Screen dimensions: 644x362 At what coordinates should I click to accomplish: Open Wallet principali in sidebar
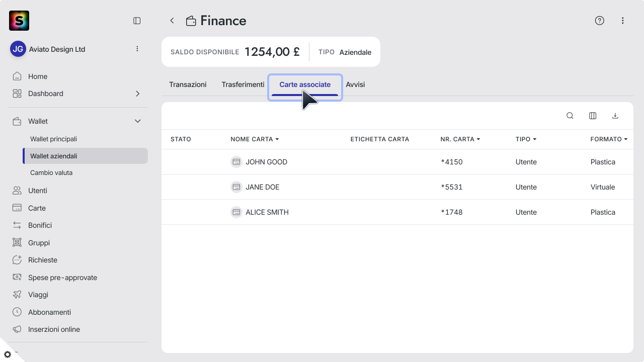pos(53,139)
